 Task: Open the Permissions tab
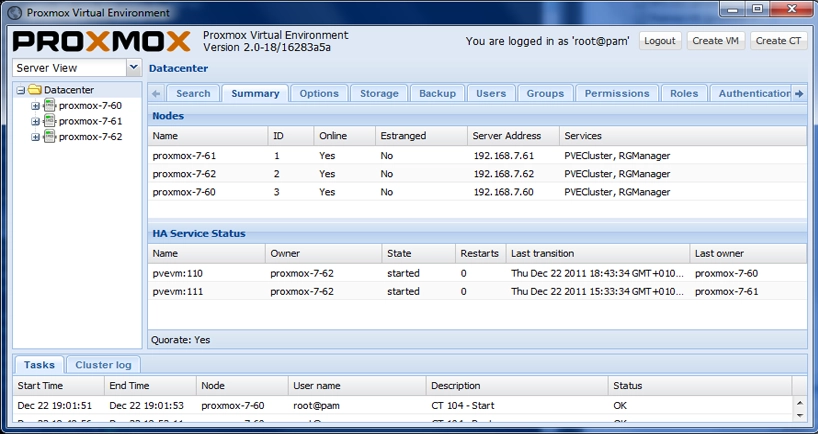(617, 93)
